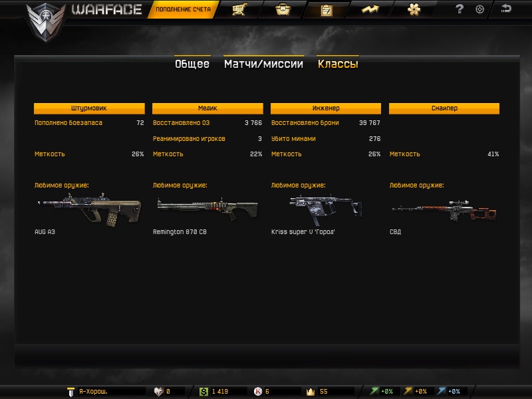The width and height of the screenshot is (532, 399).
Task: Open the shop cart icon
Action: point(240,9)
